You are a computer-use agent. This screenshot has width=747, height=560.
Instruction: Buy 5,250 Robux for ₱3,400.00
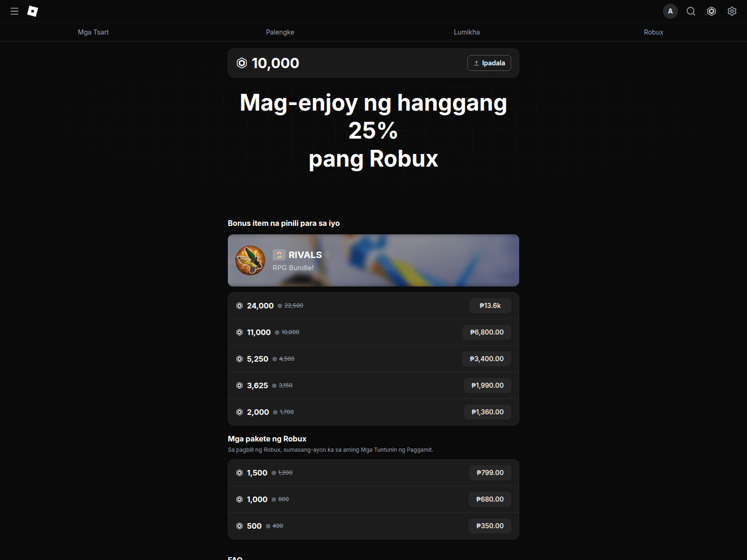(x=487, y=359)
